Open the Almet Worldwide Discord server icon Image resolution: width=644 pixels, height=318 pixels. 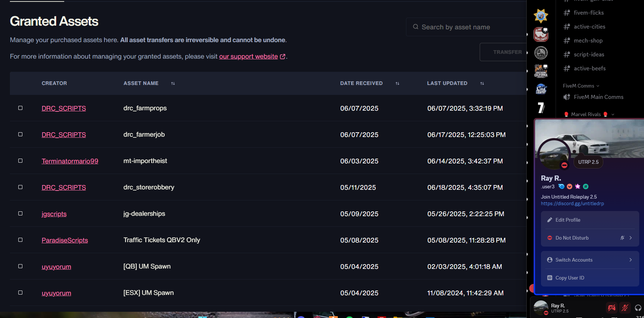pyautogui.click(x=541, y=34)
